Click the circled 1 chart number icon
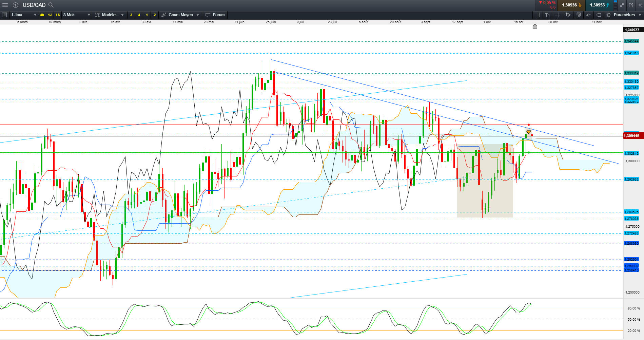The image size is (644, 340). [x=16, y=5]
